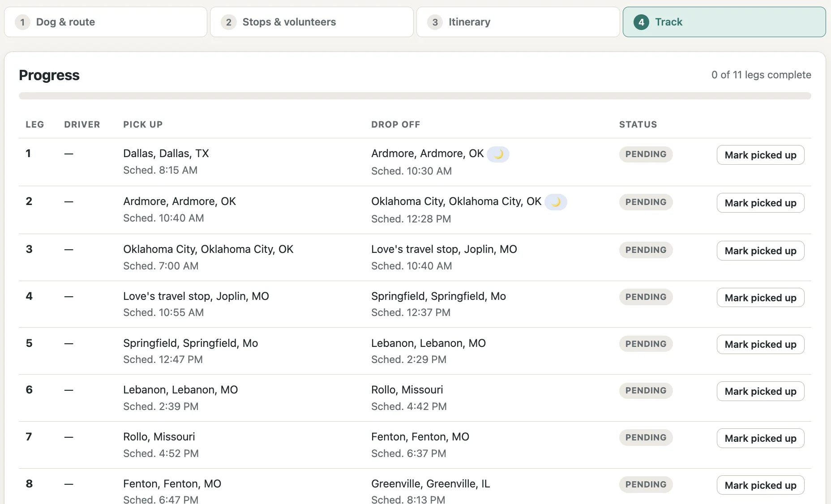Click 'Rollo, Missouri' drop off cell

pyautogui.click(x=407, y=390)
